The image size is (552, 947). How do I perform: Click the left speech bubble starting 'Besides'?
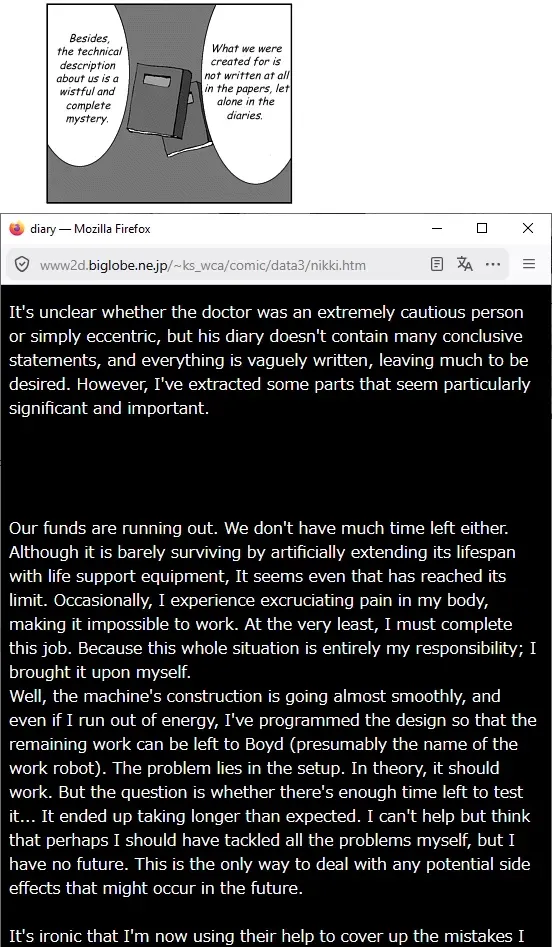(88, 79)
